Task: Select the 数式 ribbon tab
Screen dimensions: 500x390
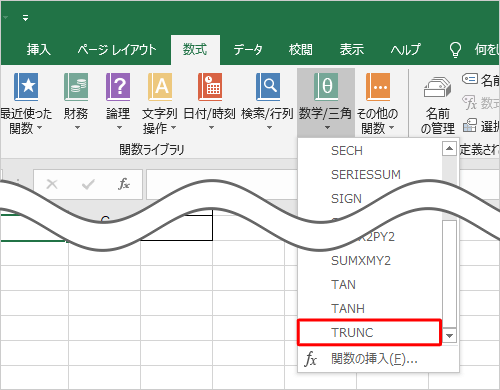Action: pos(195,50)
